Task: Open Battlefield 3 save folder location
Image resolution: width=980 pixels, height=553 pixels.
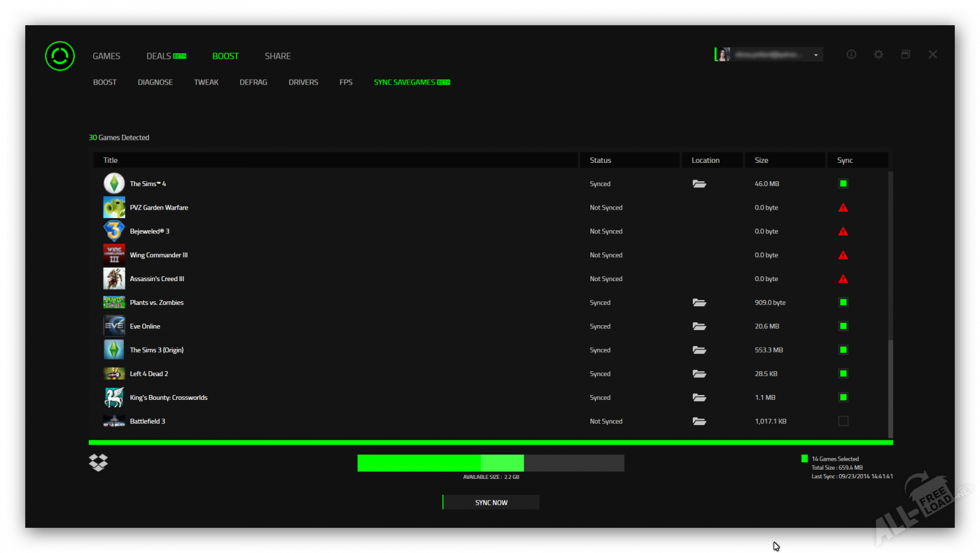Action: click(x=699, y=421)
